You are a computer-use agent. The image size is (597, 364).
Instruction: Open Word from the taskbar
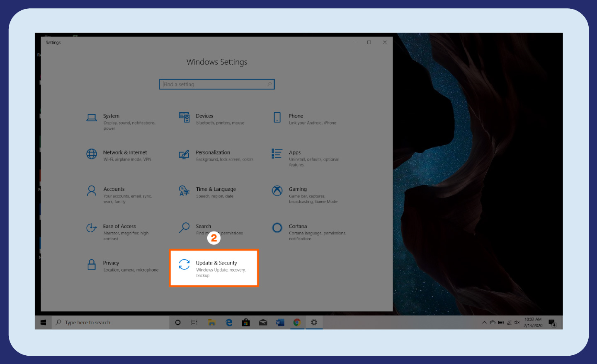(280, 323)
